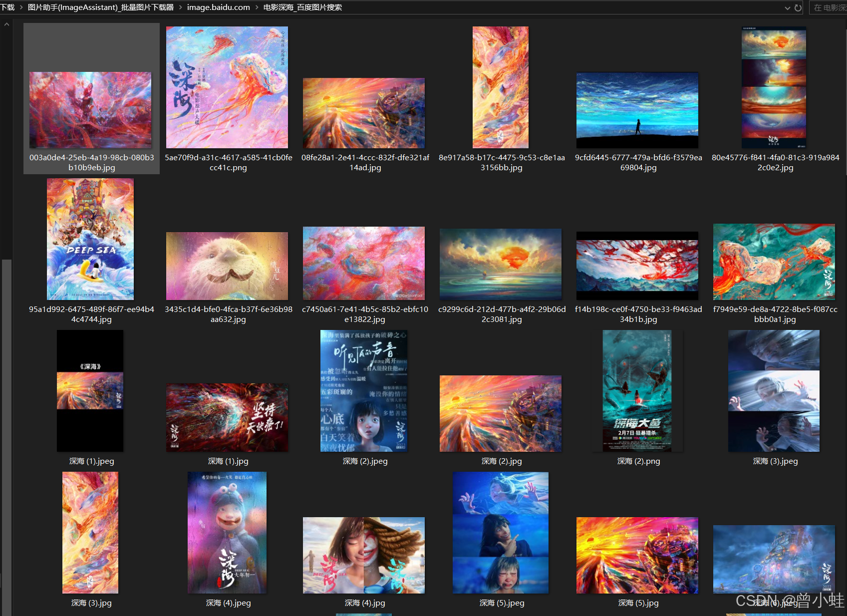Select the DEEP SEA poster 95a1d992 thumbnail
Screen dimensions: 847x616
(x=90, y=239)
